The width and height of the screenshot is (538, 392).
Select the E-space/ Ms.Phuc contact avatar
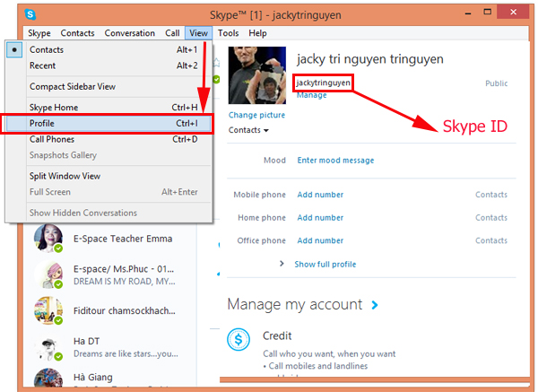point(47,274)
